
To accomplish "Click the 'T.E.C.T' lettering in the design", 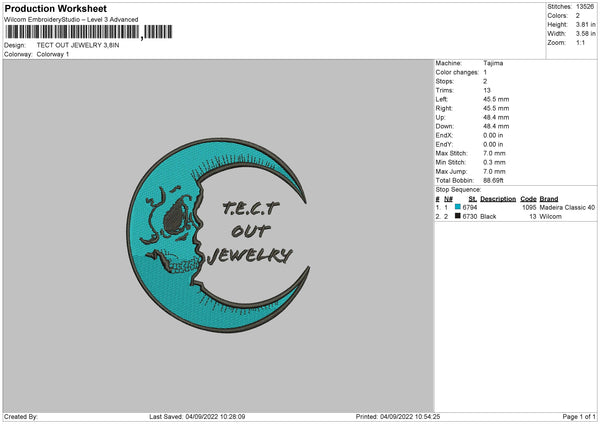I will pos(251,208).
